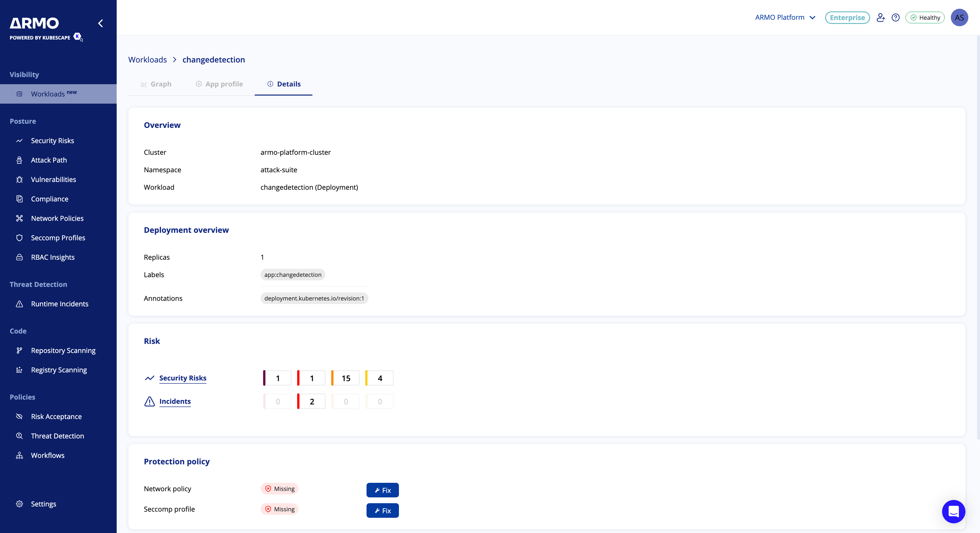Click the changedetection breadcrumb

[x=214, y=60]
